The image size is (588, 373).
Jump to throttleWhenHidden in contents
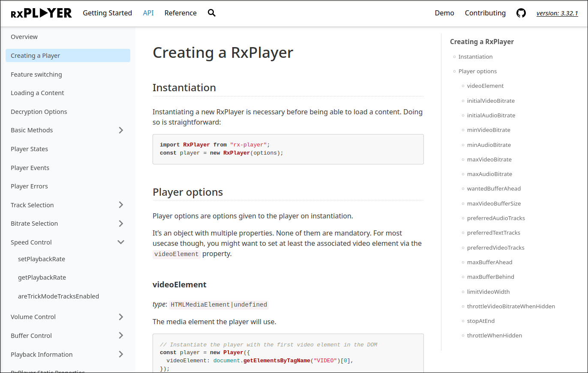click(495, 335)
